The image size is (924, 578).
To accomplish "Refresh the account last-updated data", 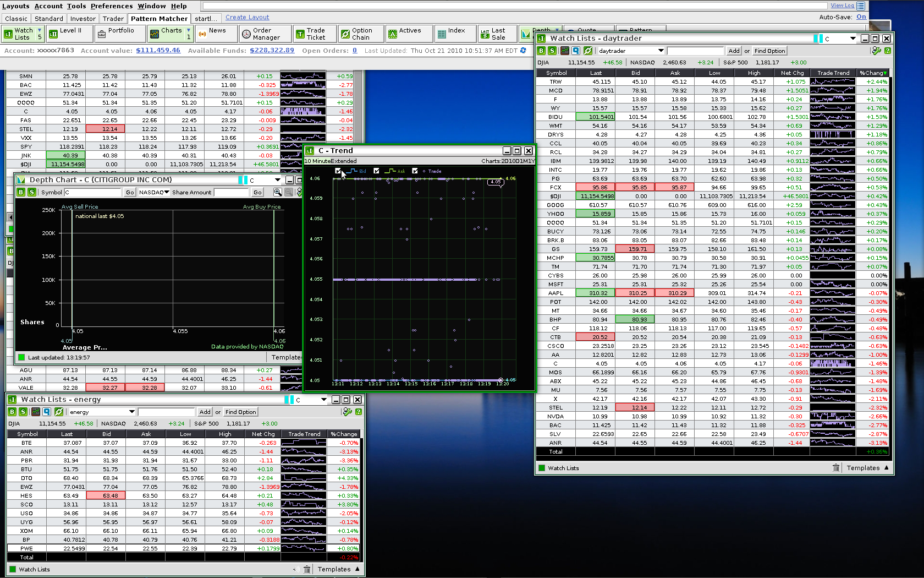I will (523, 50).
